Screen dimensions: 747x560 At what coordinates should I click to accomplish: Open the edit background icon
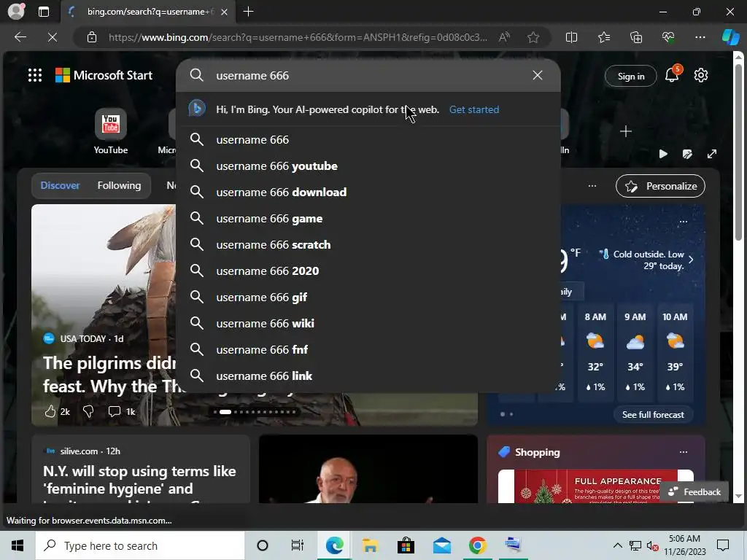click(x=687, y=154)
